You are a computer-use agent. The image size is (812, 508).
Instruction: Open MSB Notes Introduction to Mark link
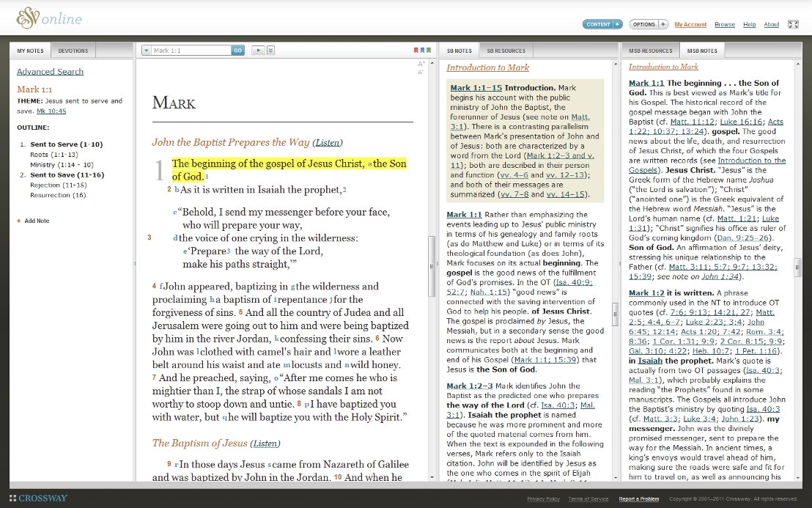(x=663, y=66)
